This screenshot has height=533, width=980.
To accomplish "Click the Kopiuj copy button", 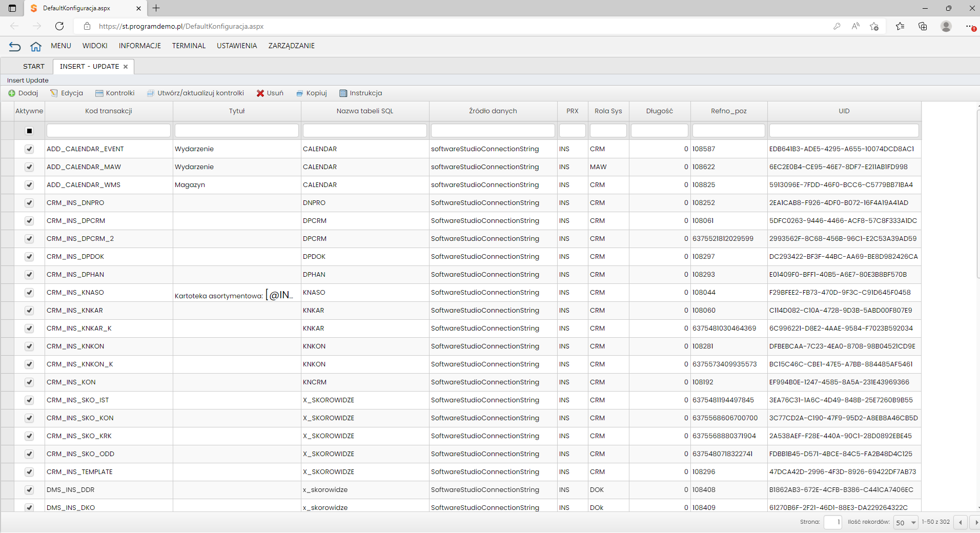I will tap(312, 93).
